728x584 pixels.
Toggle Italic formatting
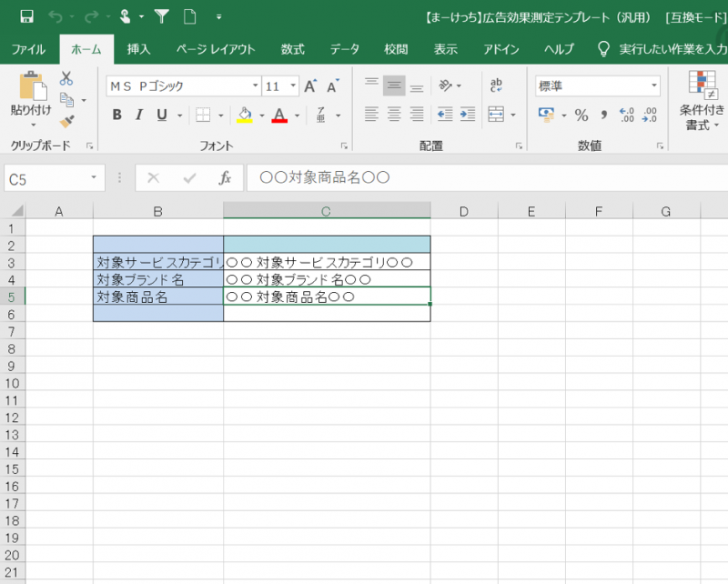(x=139, y=115)
